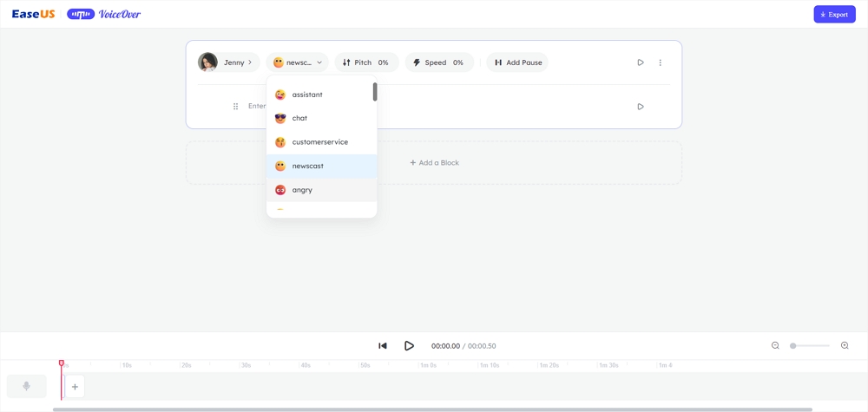The image size is (868, 412).
Task: Click the plus icon on timeline track
Action: 75,387
